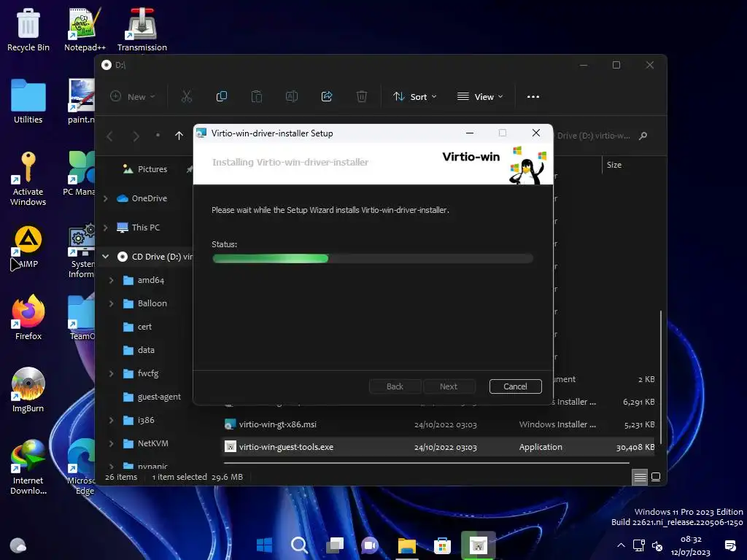Collapse CD Drive (D:) tree node

(x=106, y=257)
